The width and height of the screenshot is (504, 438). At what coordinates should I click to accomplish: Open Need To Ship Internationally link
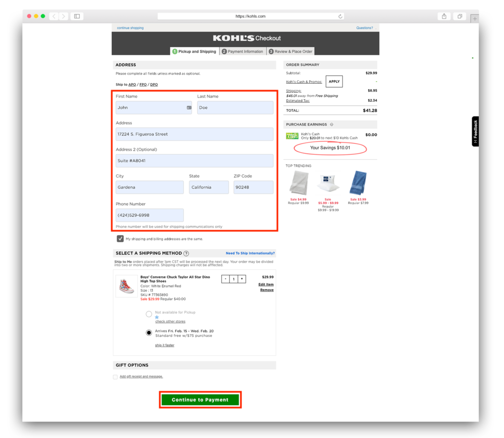pos(250,253)
